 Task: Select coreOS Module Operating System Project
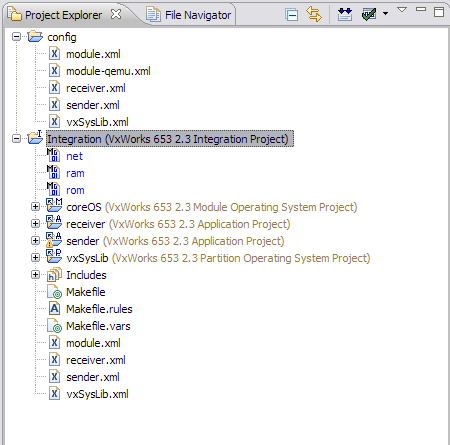click(212, 207)
